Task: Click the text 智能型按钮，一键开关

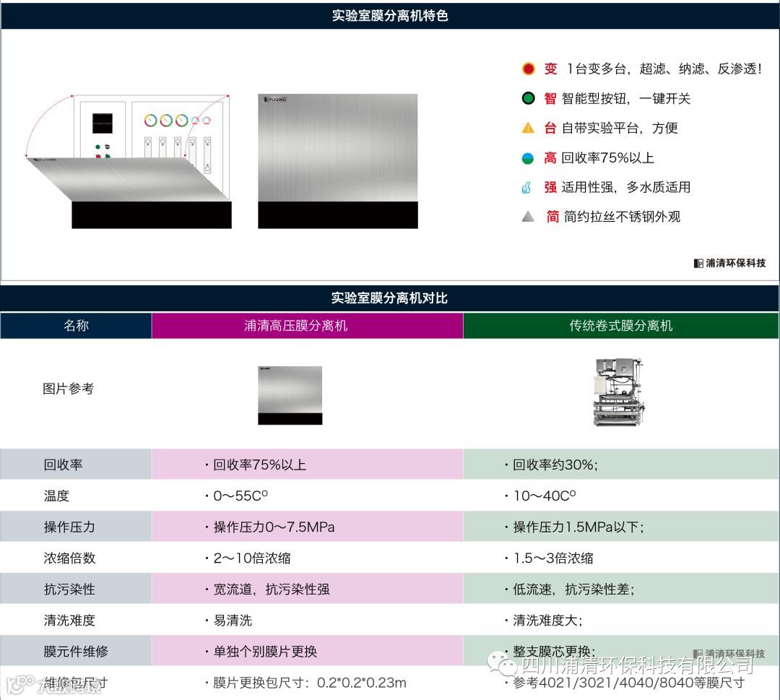Action: pyautogui.click(x=626, y=98)
